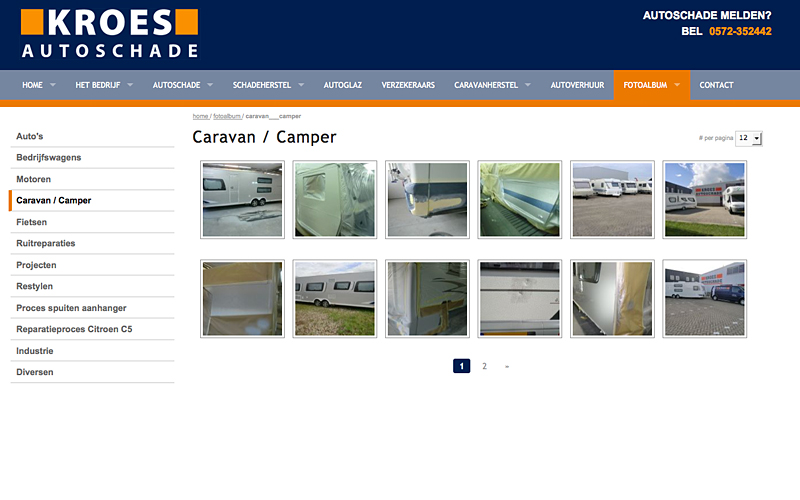800x500 pixels.
Task: Click the fotoalbum breadcrumb link
Action: 227,116
